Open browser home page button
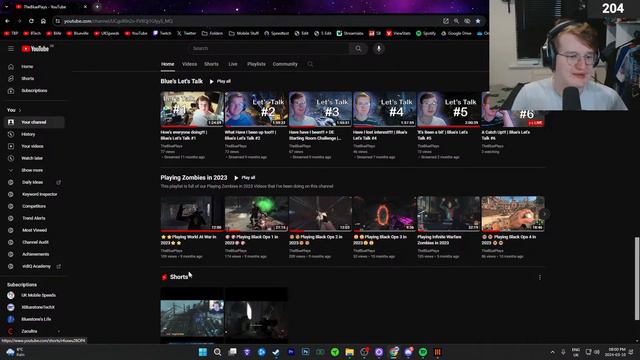Viewport: 640px width, 360px height. (x=43, y=21)
